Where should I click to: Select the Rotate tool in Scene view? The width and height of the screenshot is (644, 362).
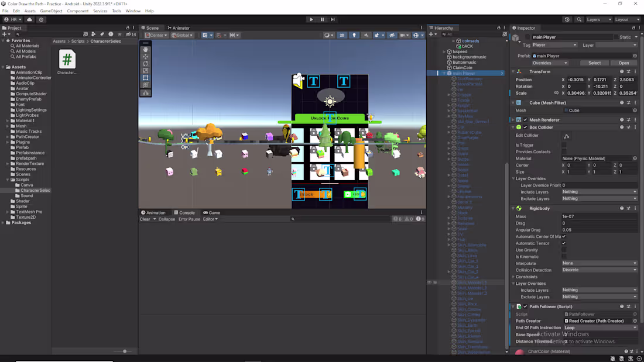pyautogui.click(x=145, y=64)
